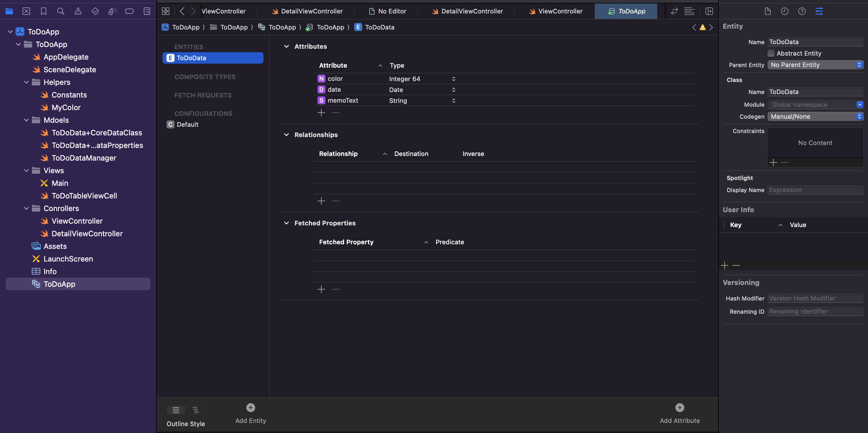Click the Renaming ID field
Viewport: 868px width, 433px height.
(x=815, y=311)
